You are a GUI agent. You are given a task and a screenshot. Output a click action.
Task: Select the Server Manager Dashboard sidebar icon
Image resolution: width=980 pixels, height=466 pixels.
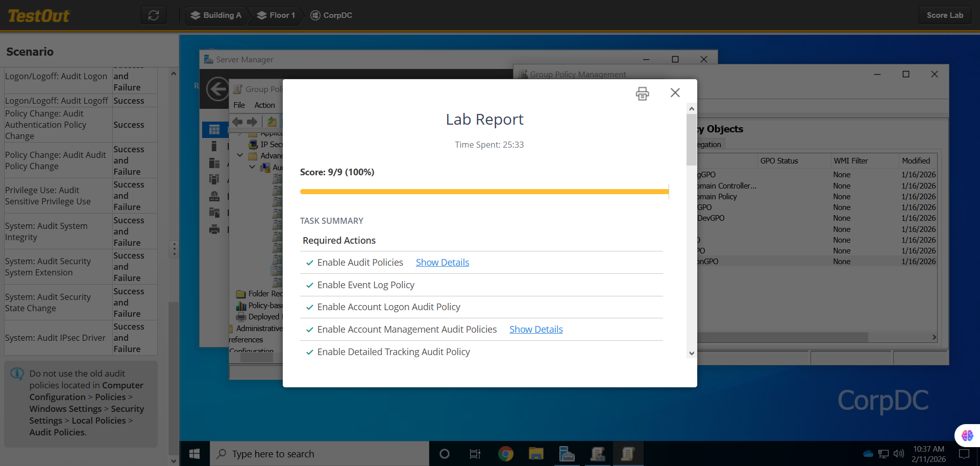pyautogui.click(x=214, y=130)
